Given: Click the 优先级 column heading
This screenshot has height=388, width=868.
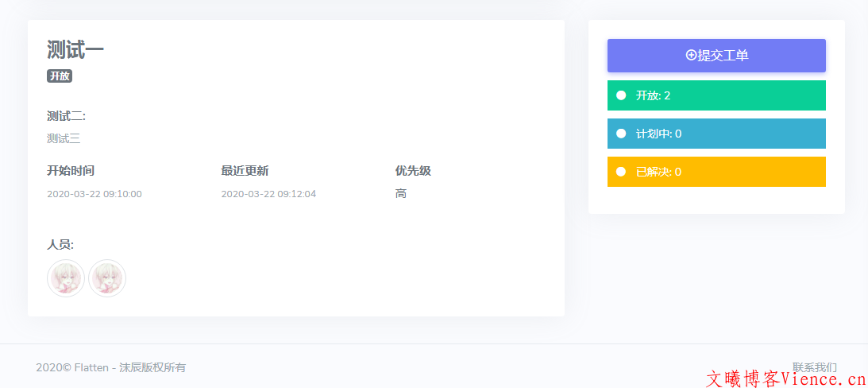Looking at the screenshot, I should click(x=413, y=171).
